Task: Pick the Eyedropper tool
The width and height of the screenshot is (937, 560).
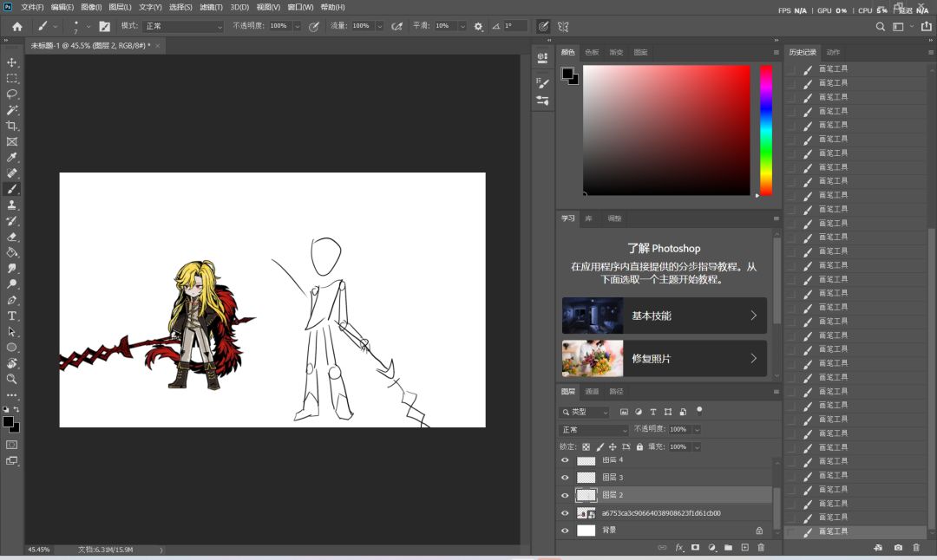Action: pyautogui.click(x=12, y=158)
